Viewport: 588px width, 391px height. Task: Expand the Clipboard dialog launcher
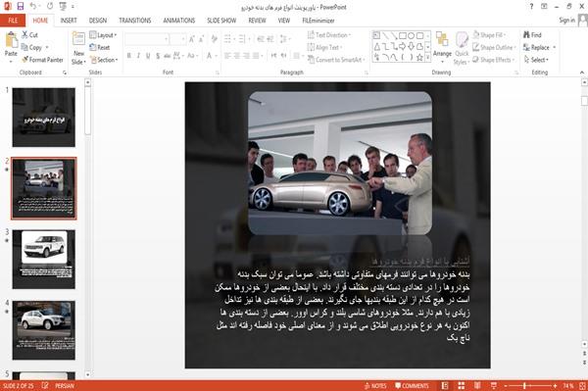65,73
